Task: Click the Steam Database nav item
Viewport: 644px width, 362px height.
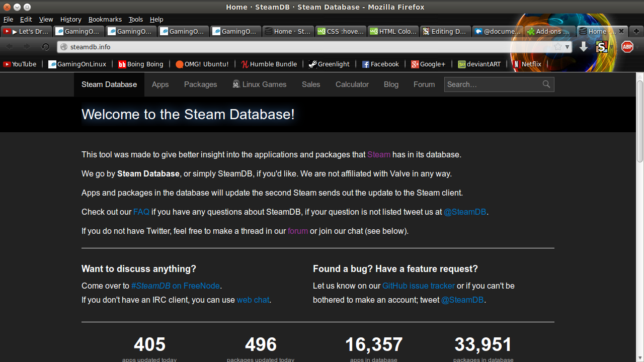Action: click(x=109, y=84)
